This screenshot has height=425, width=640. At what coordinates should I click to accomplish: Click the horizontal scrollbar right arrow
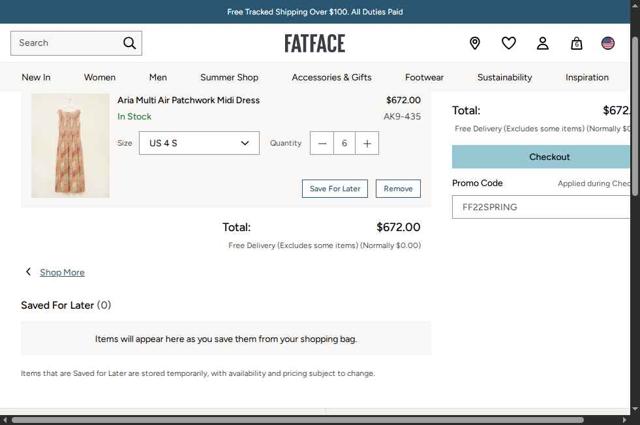[x=624, y=420]
